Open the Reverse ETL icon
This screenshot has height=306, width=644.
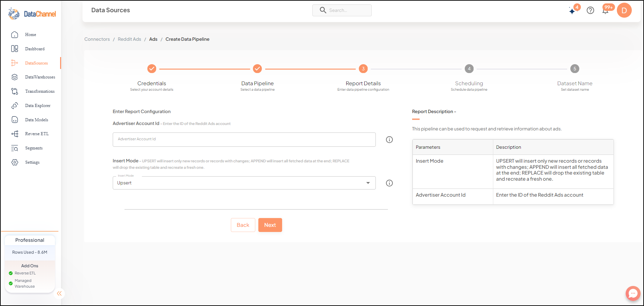[15, 134]
